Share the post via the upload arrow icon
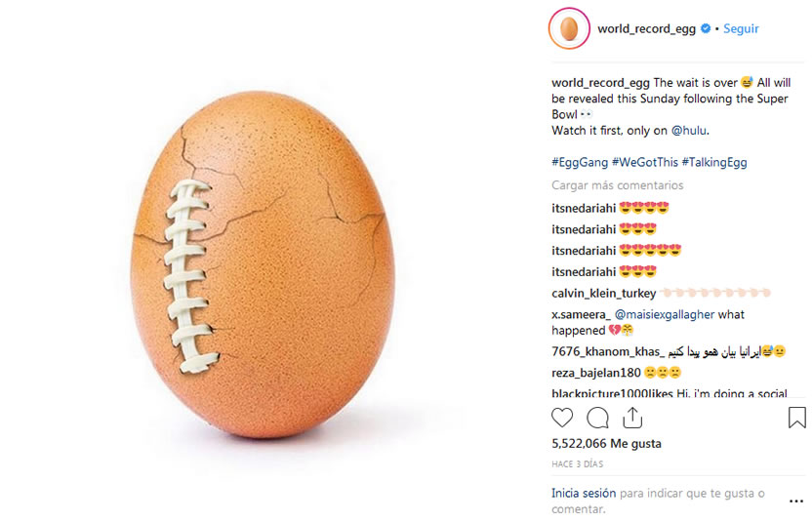 632,418
